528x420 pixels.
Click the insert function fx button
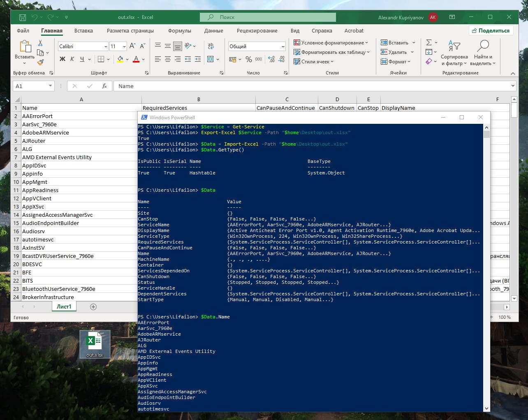click(104, 86)
